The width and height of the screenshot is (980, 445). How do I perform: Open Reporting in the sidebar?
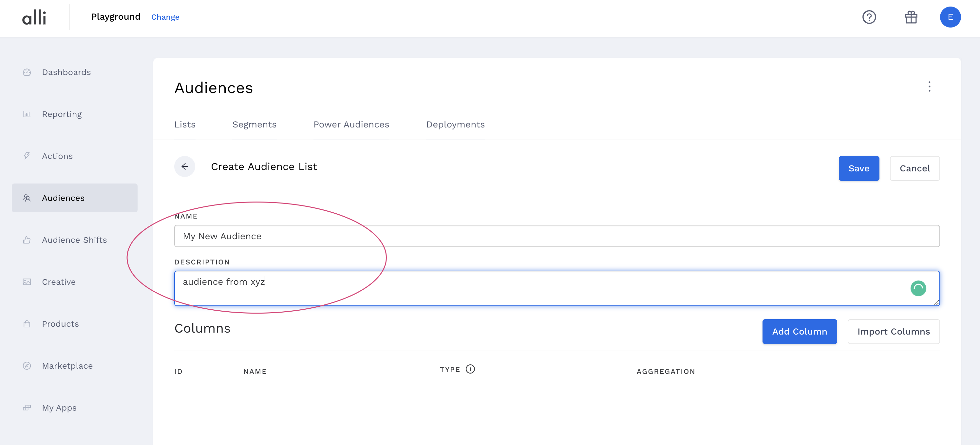[75, 114]
